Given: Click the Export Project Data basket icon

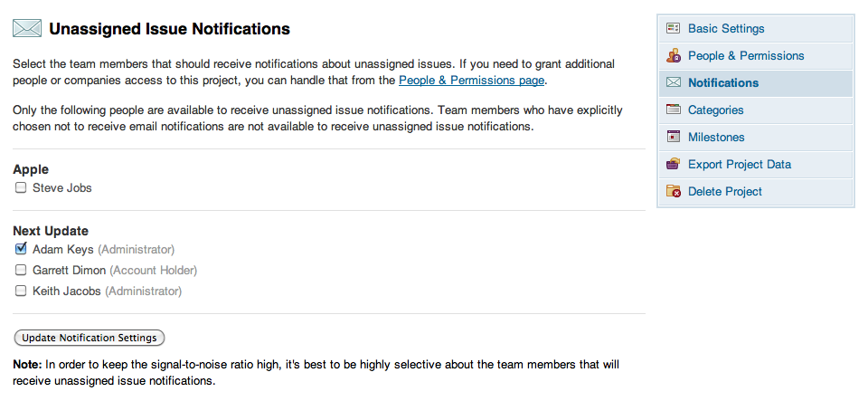Looking at the screenshot, I should click(x=673, y=164).
